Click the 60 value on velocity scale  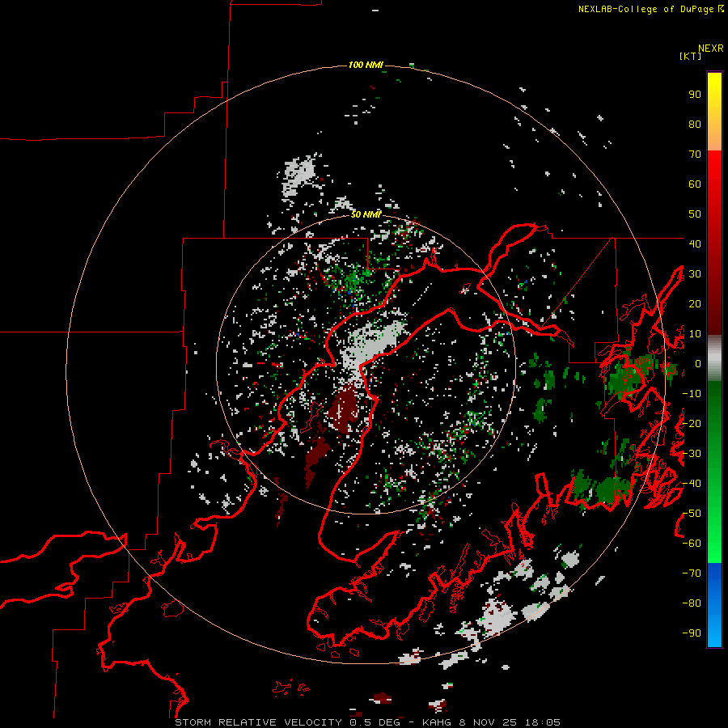[695, 184]
